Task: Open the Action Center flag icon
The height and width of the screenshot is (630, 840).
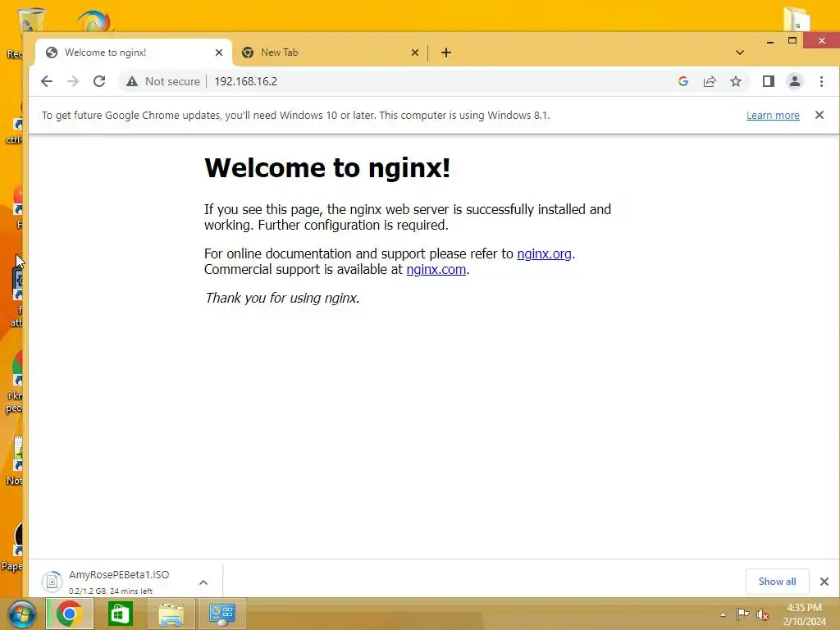Action: pos(742,614)
